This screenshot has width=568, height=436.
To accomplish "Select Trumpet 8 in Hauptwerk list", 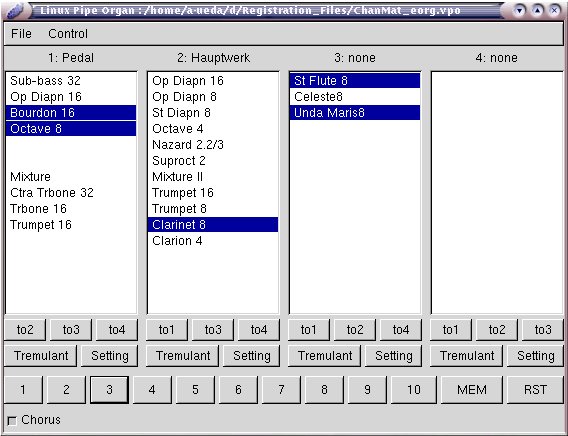I will click(213, 209).
